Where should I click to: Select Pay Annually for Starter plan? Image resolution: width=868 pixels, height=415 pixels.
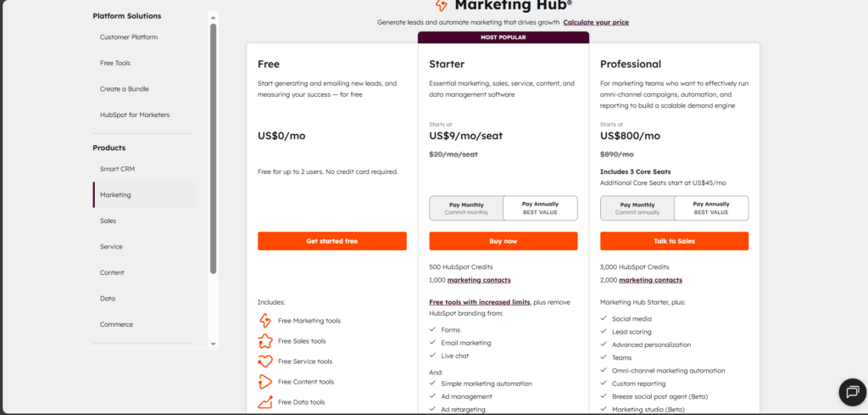[540, 208]
